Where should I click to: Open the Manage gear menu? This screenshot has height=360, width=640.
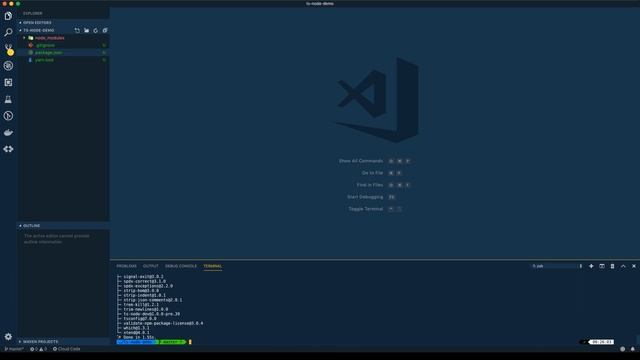(x=8, y=337)
